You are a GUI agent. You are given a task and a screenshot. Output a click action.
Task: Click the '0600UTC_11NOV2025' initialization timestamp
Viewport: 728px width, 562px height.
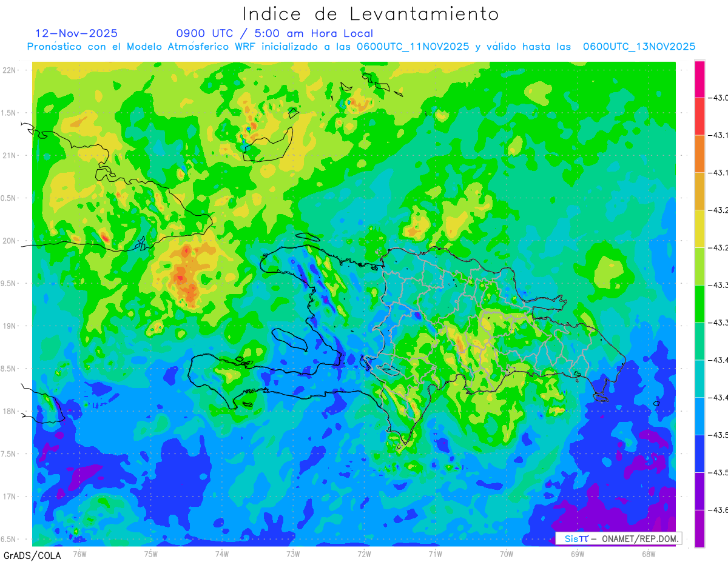pos(413,47)
